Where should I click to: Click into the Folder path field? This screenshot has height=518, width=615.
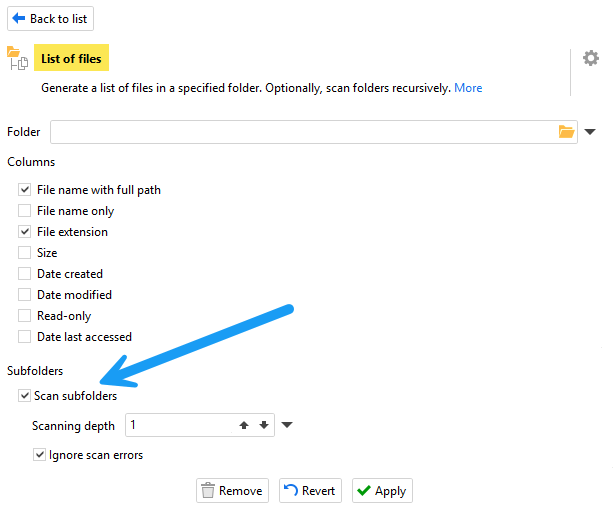(300, 132)
